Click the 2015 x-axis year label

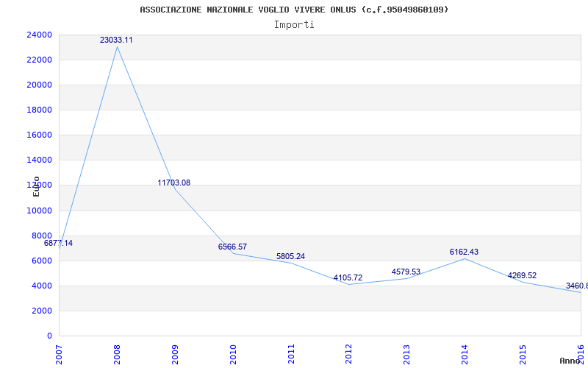pyautogui.click(x=523, y=355)
